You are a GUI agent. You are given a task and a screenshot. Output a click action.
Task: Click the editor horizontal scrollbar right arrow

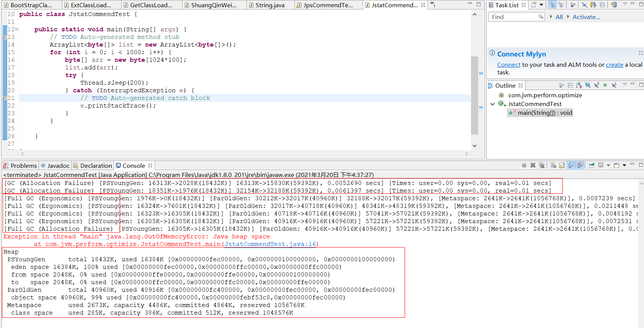[x=466, y=154]
